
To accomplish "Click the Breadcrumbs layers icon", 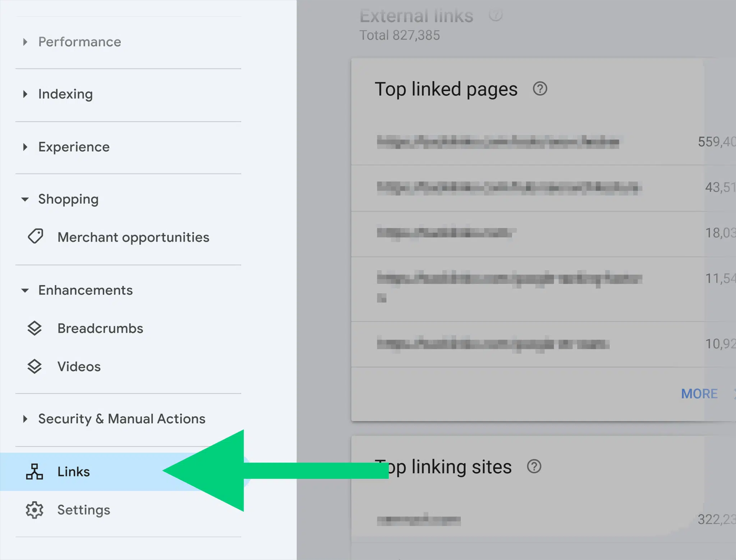I will (34, 328).
